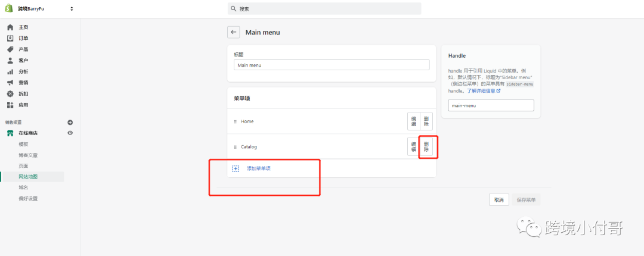The image size is (644, 256).
Task: Open the 营销 marketing megaphone icon
Action: pos(10,83)
